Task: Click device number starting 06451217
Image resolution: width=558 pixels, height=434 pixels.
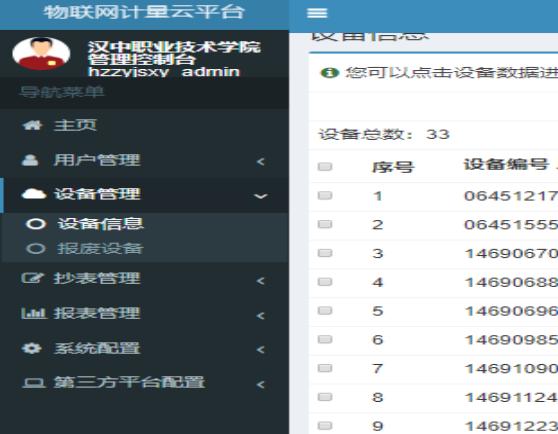Action: (511, 196)
